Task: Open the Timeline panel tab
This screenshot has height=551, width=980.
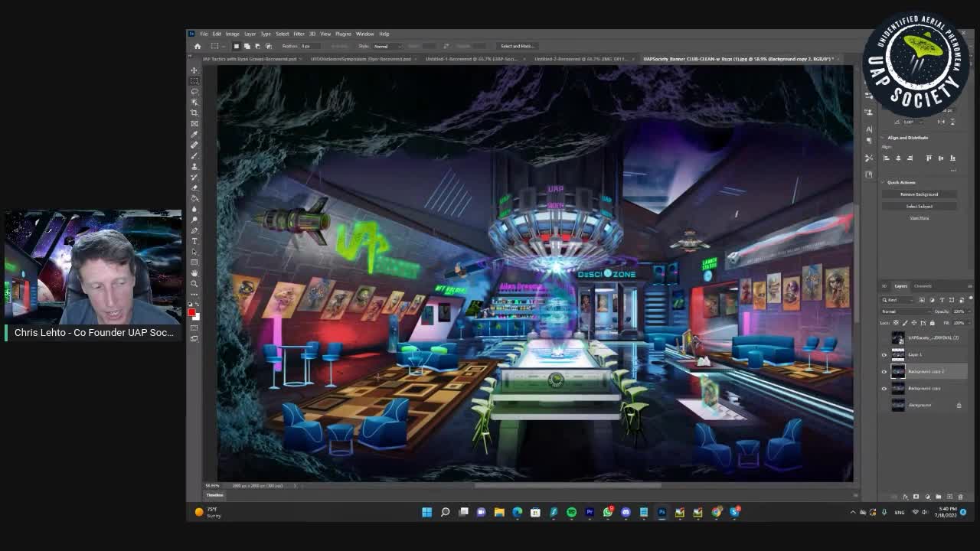Action: click(x=214, y=495)
